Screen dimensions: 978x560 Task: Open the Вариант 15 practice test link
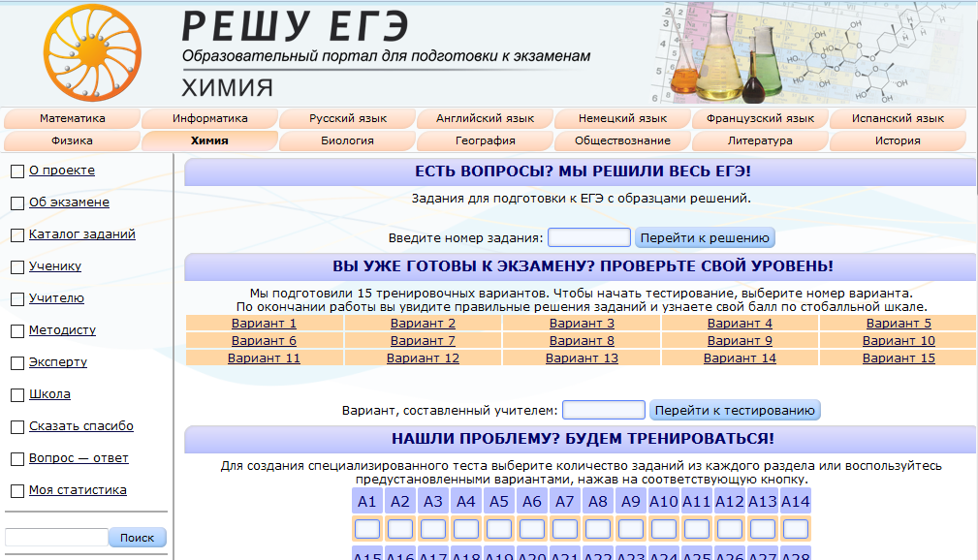899,358
